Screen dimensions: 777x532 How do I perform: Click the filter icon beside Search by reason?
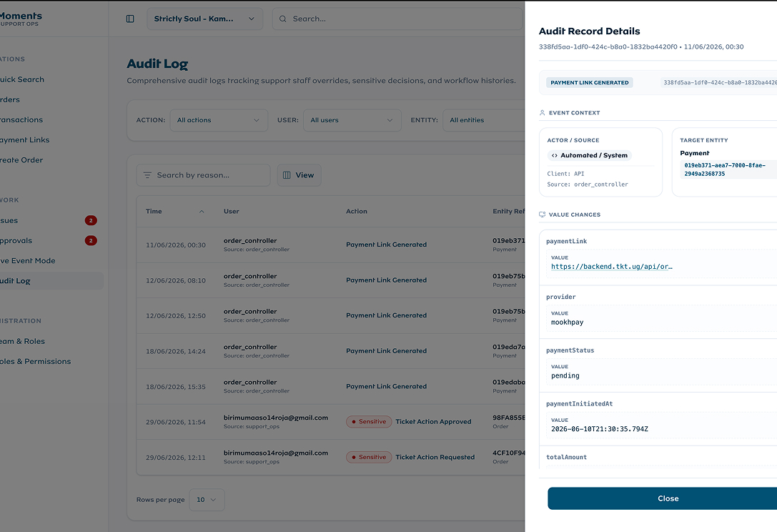(147, 175)
